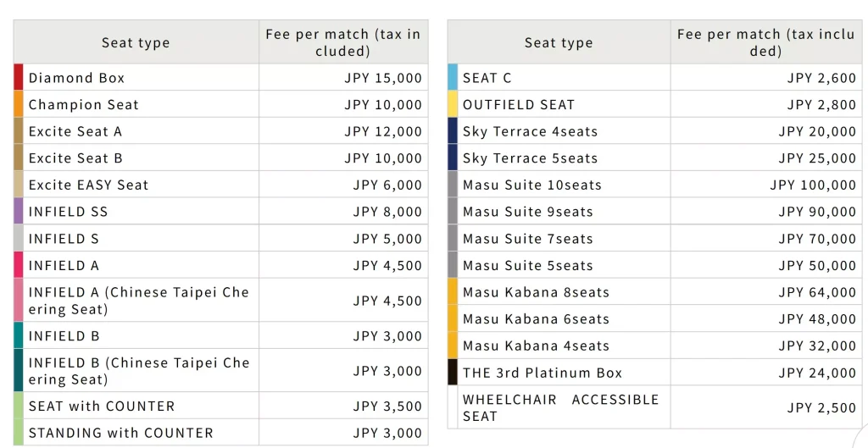Click the purple INFIELD SS color swatch
The width and height of the screenshot is (868, 448).
(x=19, y=211)
